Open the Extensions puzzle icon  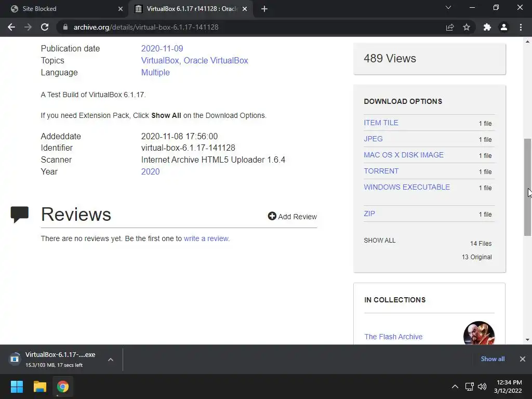[487, 27]
